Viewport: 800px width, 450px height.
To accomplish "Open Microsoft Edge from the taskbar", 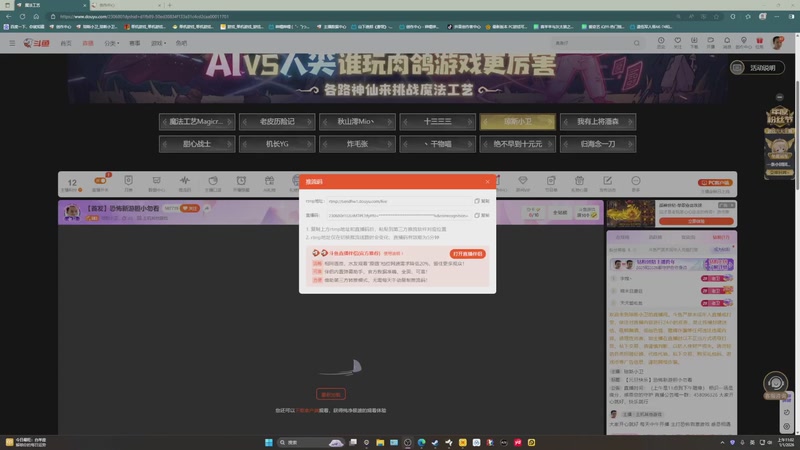I will pyautogui.click(x=421, y=442).
